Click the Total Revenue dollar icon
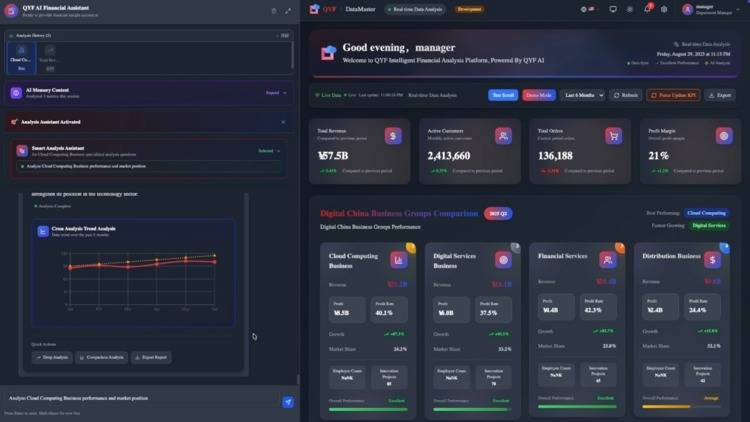 pos(393,135)
